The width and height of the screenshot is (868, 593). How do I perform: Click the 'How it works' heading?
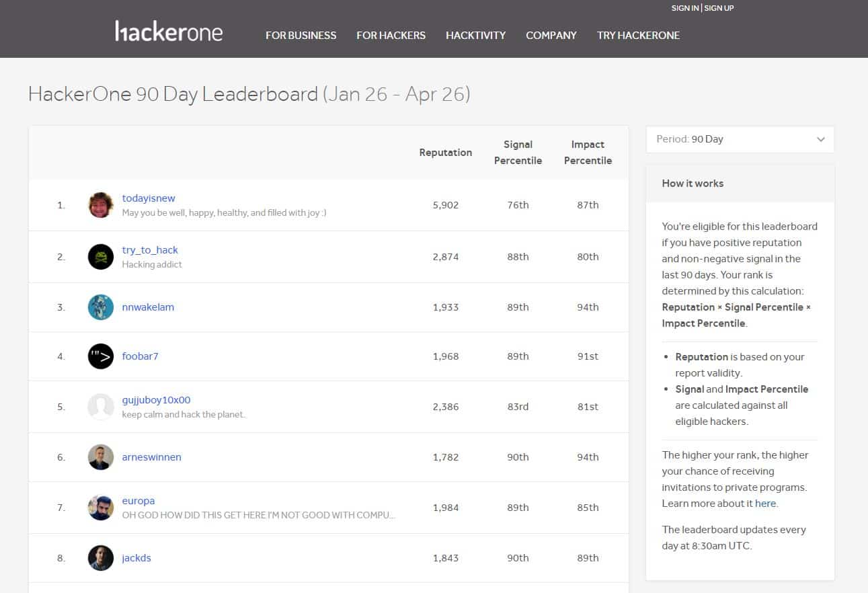point(693,184)
